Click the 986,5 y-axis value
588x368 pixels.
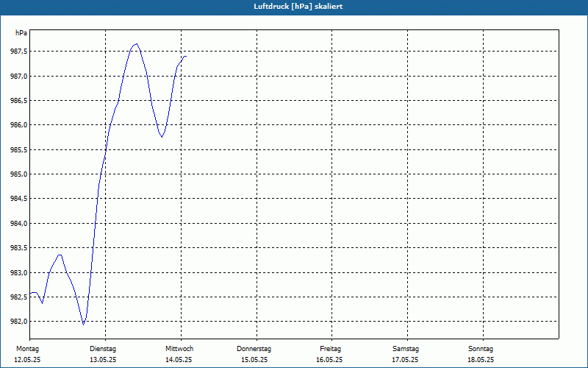18,101
